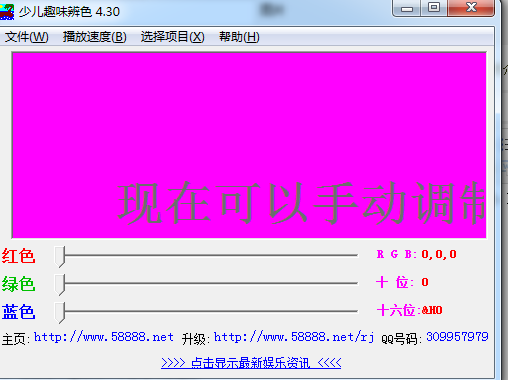
Task: Click the 红色 label
Action: (19, 256)
